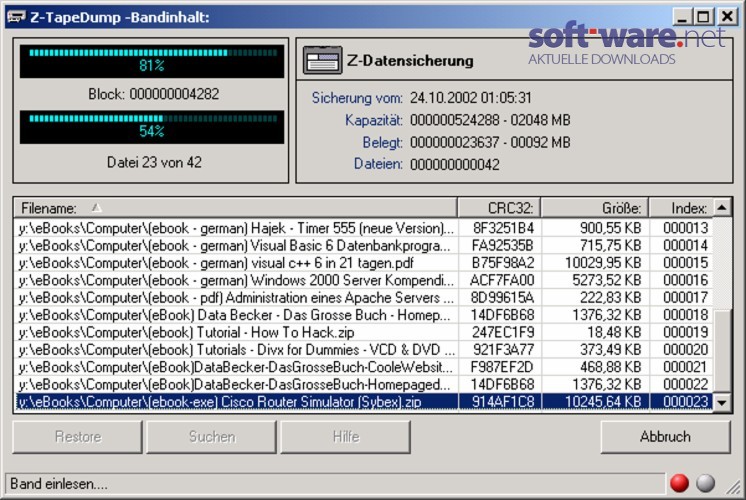Click the file list scrollbar thumb
Screen dimensions: 746x500
tap(722, 351)
